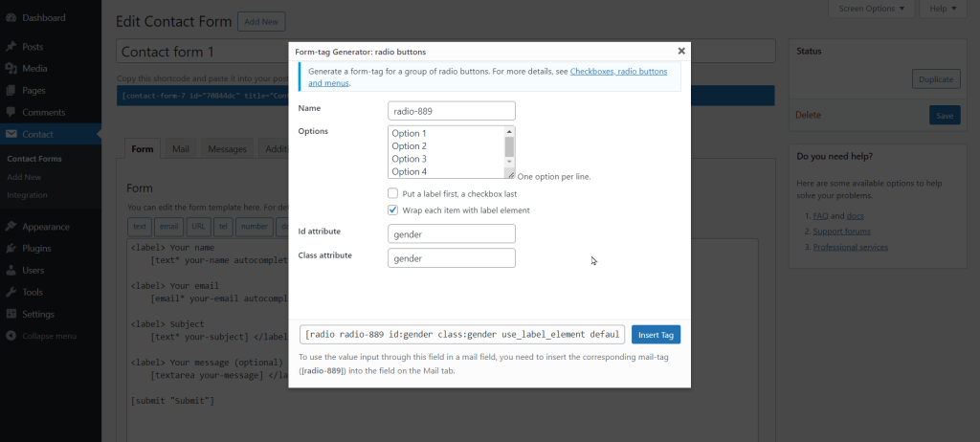980x442 pixels.
Task: Open Pages via its sidebar icon
Action: click(x=11, y=91)
